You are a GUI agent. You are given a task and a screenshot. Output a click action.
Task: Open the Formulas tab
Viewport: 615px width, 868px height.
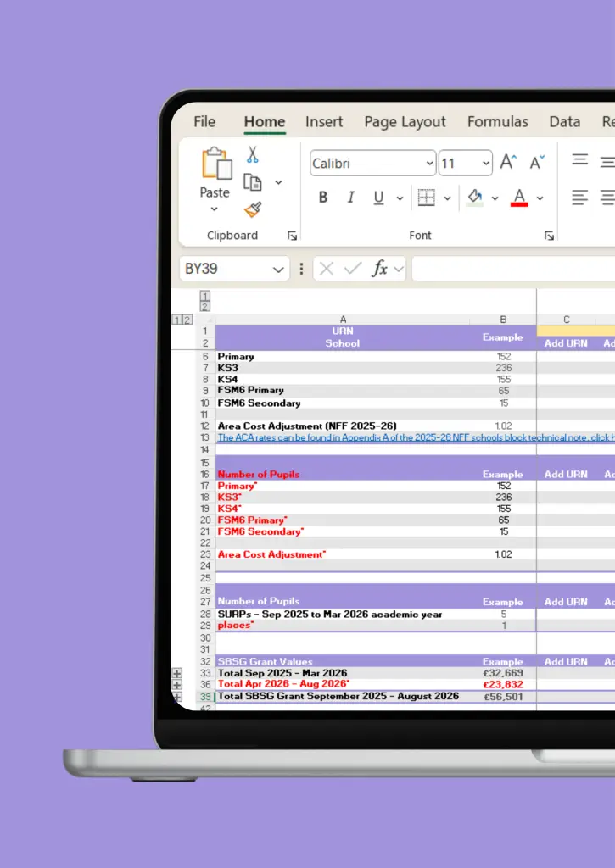coord(498,122)
